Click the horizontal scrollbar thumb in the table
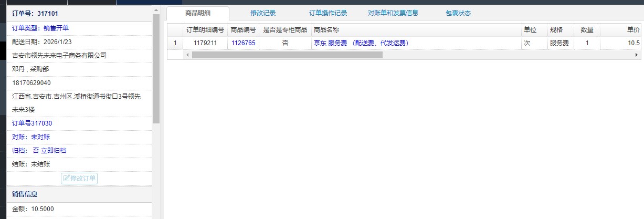This screenshot has height=219, width=644. pos(287,55)
